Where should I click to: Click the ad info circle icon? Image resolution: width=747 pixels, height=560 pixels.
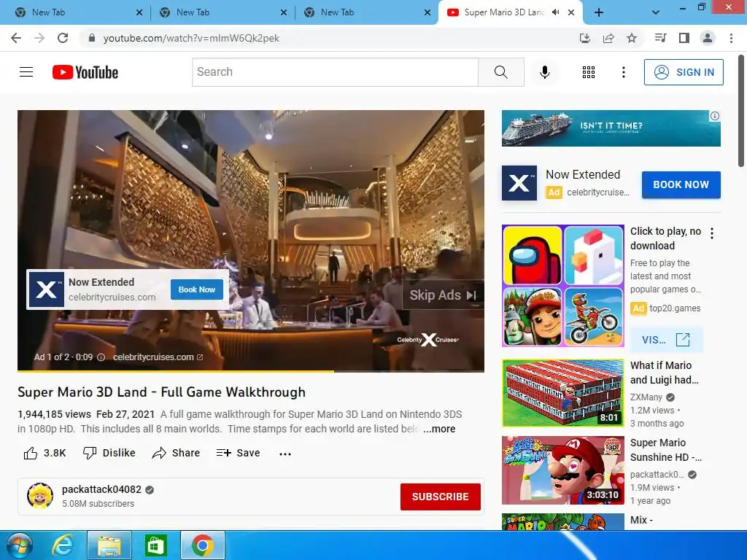[x=101, y=357]
